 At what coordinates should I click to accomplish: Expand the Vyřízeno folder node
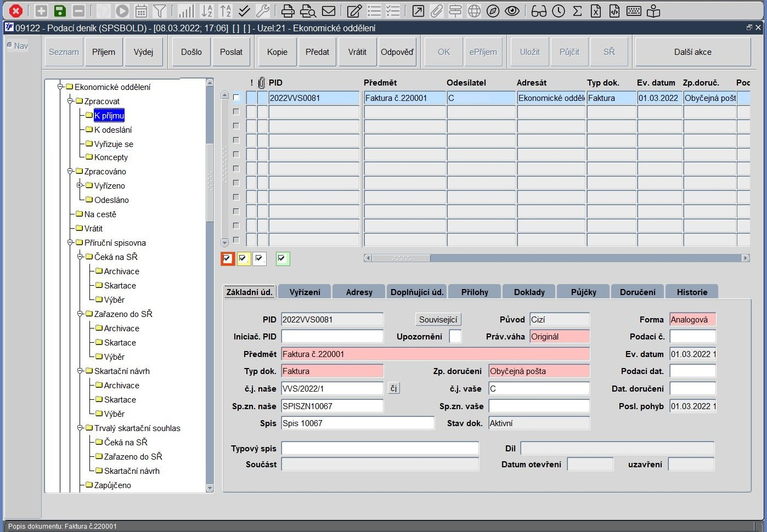(x=80, y=185)
